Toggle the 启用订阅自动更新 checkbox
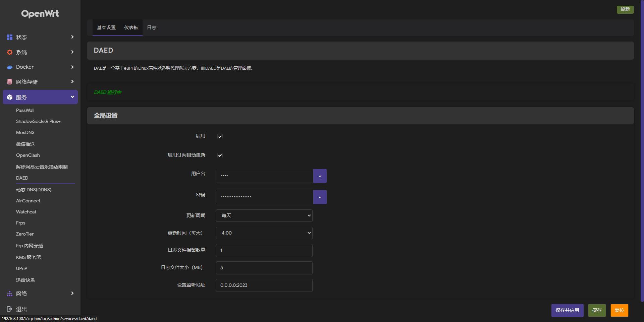 pos(220,155)
